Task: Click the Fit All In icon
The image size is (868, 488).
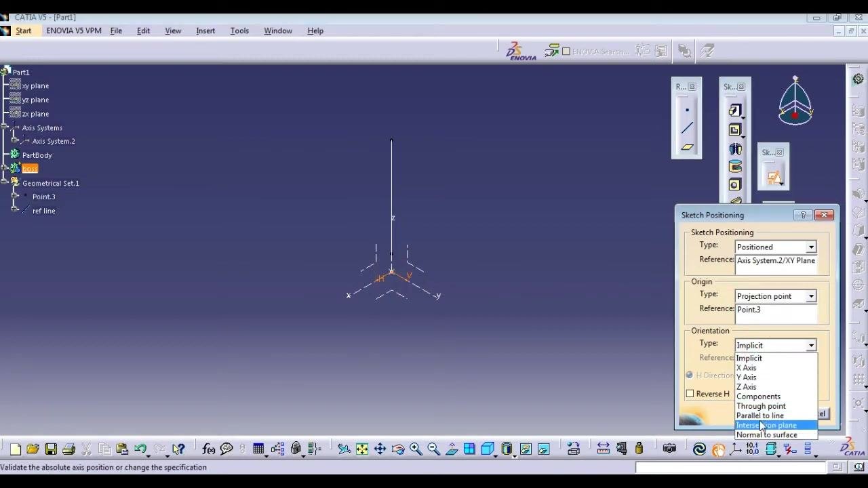Action: click(362, 449)
